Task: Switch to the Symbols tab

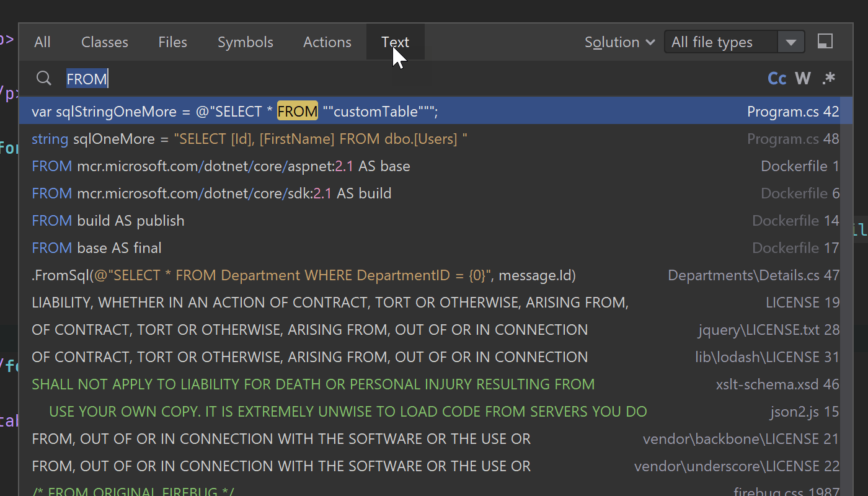Action: pyautogui.click(x=245, y=42)
